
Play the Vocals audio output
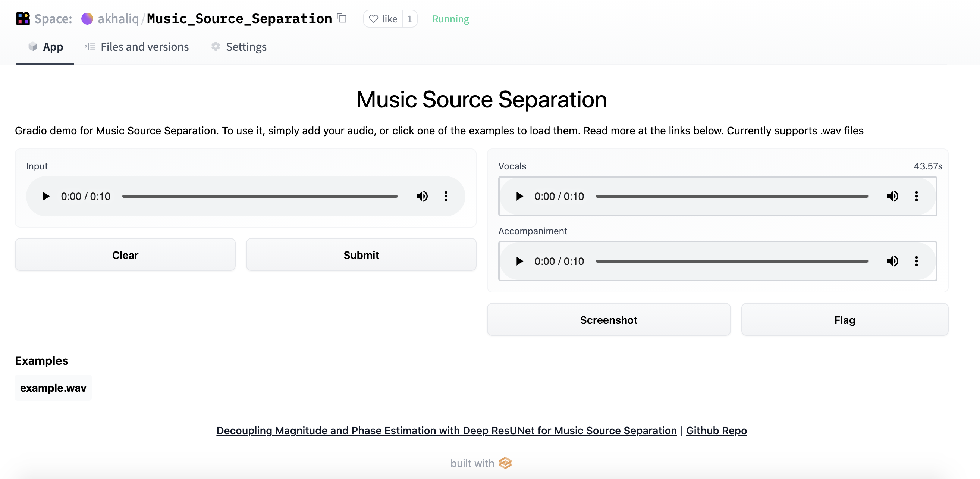519,196
